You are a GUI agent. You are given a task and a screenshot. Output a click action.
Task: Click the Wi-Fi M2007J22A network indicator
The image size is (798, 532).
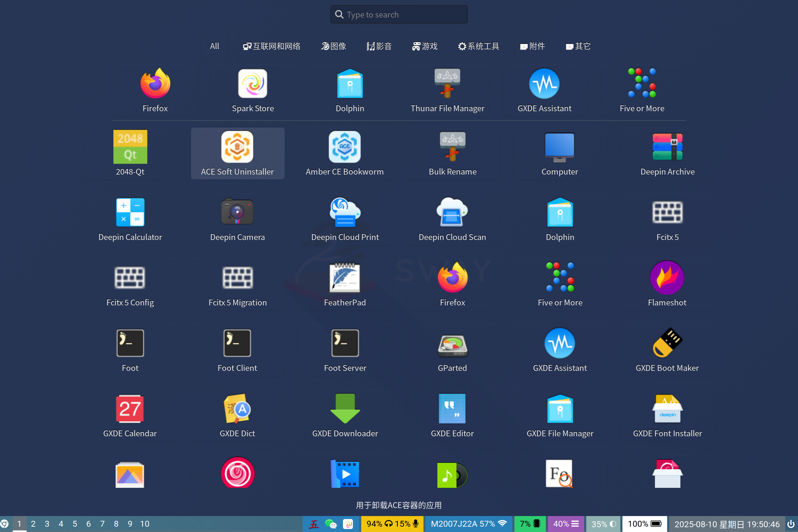(x=468, y=524)
